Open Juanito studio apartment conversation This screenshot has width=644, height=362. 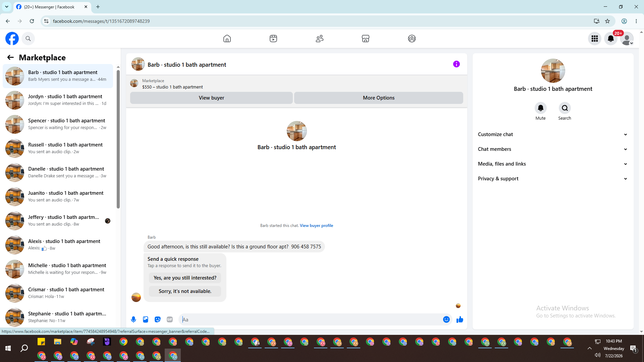coord(58,196)
